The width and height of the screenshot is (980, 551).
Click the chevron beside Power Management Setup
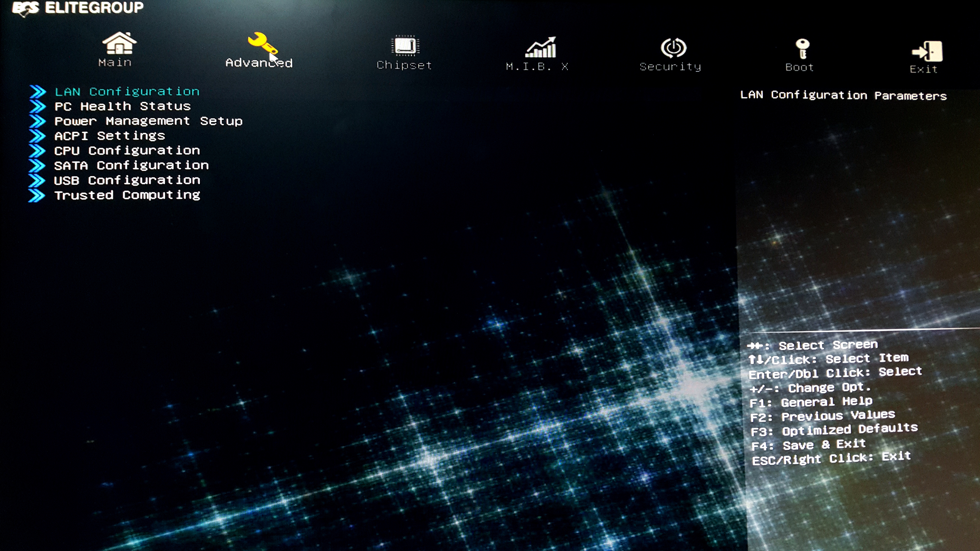point(38,121)
